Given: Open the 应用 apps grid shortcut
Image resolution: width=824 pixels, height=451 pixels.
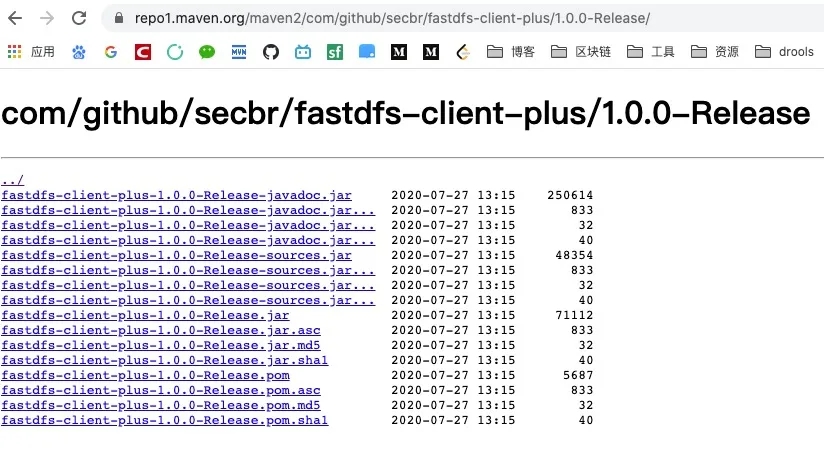Looking at the screenshot, I should tap(31, 52).
